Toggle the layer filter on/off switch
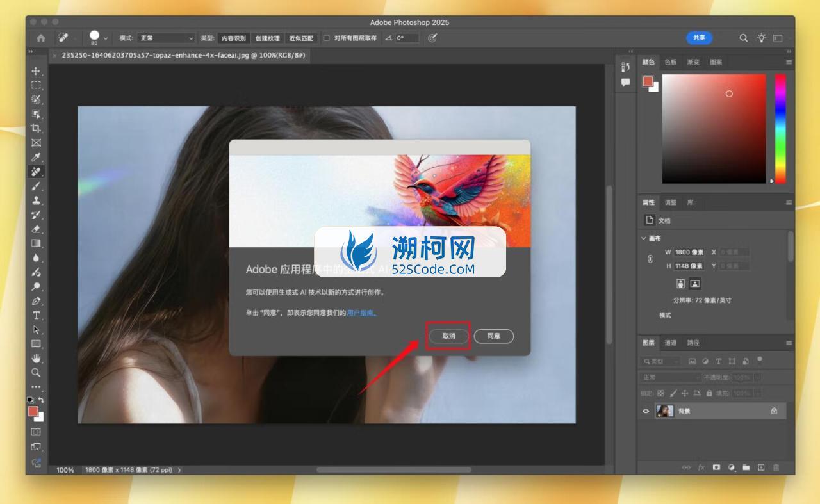 coord(759,360)
